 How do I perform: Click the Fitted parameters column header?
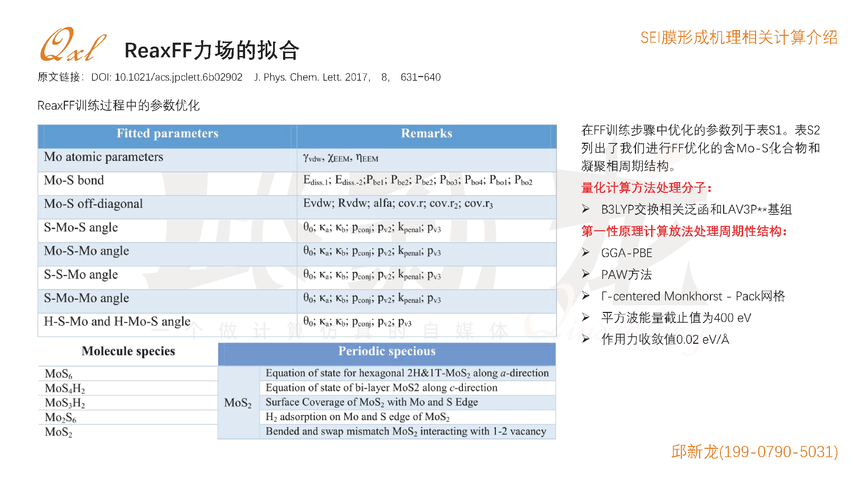[x=167, y=134]
